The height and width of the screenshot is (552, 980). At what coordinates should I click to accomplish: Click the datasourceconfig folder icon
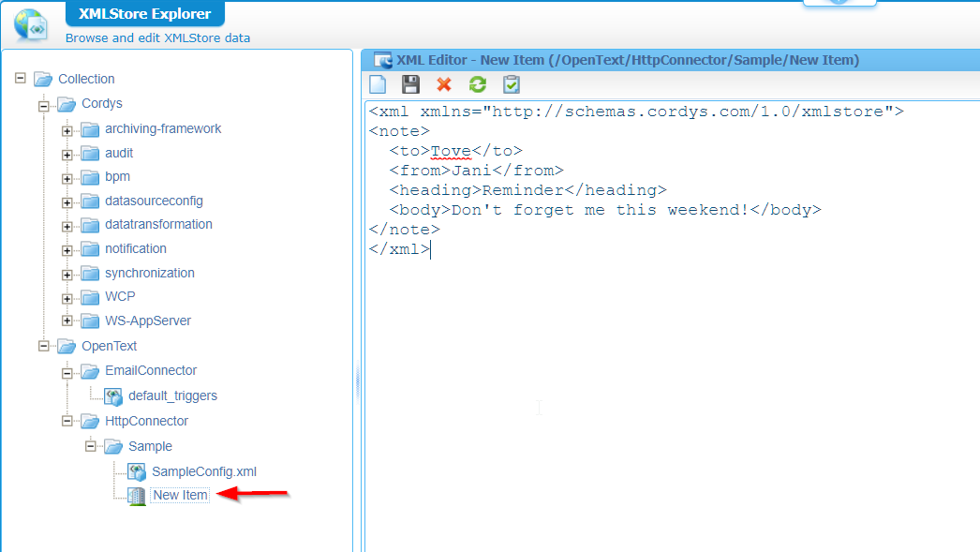(x=90, y=201)
